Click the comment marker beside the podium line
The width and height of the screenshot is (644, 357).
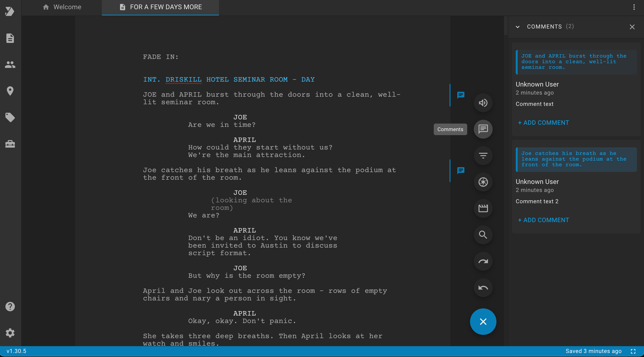point(461,170)
